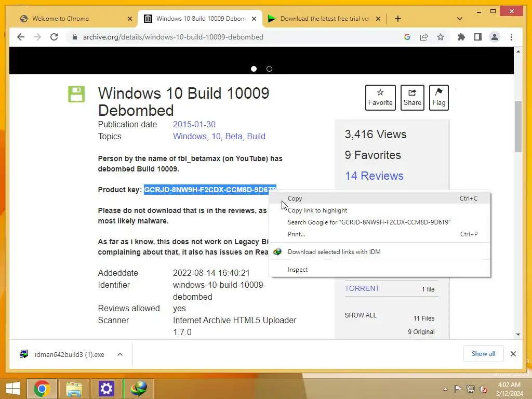Click the muted volume tray icon
This screenshot has height=399, width=532.
pyautogui.click(x=483, y=389)
